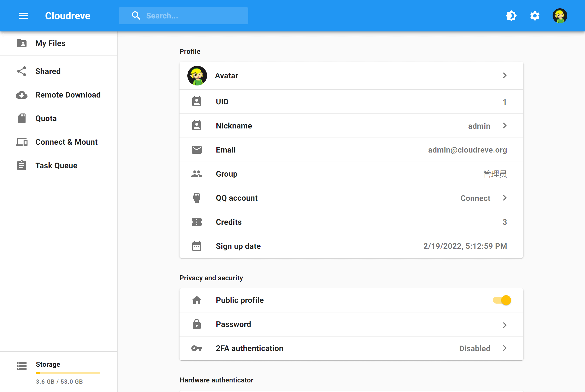Click the Task Queue clipboard icon
The width and height of the screenshot is (585, 392).
click(x=22, y=166)
